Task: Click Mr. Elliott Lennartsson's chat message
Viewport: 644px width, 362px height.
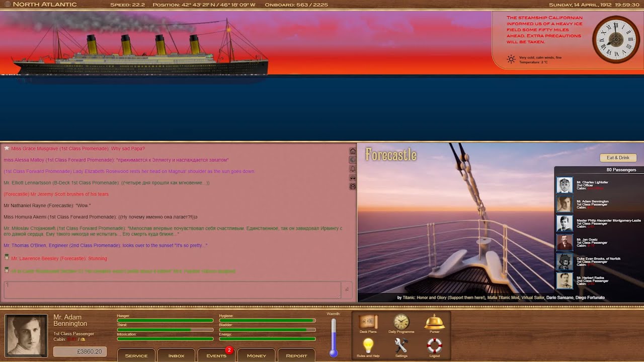Action: (x=107, y=183)
